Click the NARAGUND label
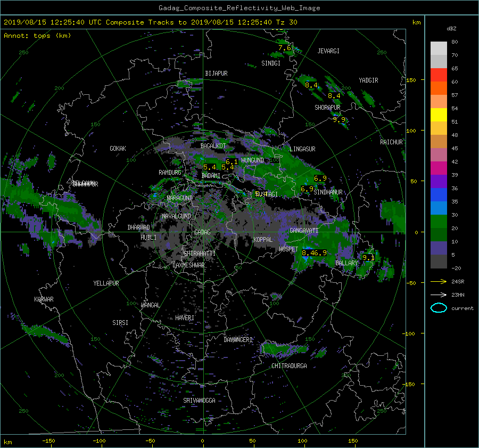Viewport: 479px width, 448px height. click(x=180, y=198)
